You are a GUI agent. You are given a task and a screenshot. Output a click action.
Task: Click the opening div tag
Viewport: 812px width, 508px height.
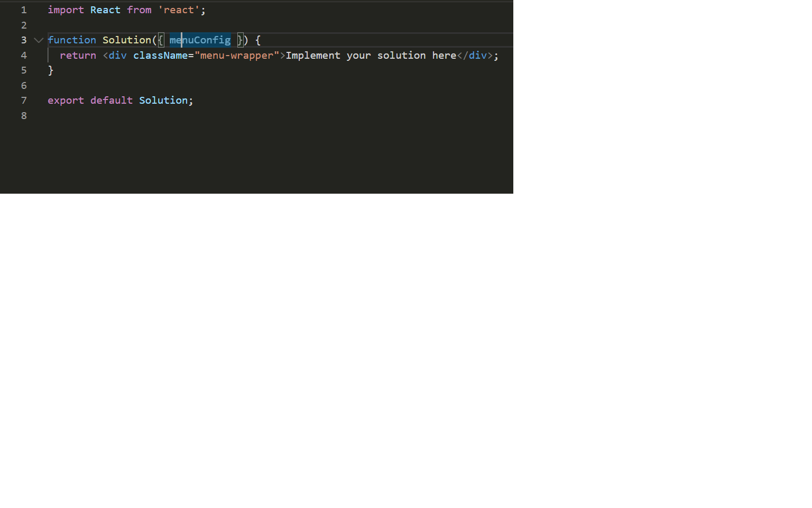click(x=115, y=55)
